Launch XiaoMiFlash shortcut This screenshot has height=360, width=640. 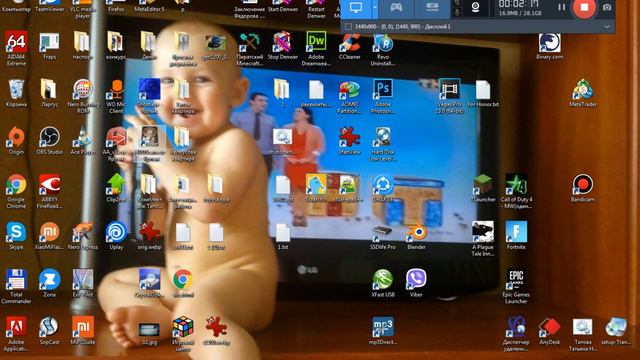point(49,236)
